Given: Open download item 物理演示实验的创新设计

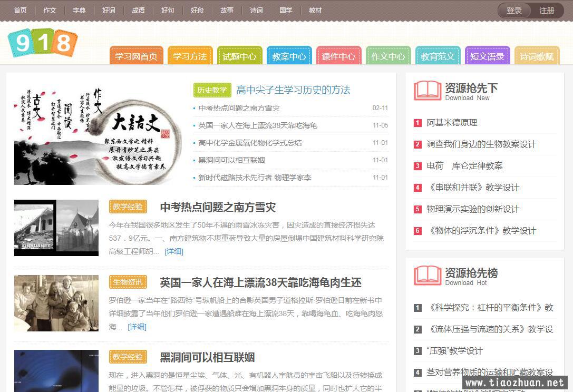Looking at the screenshot, I should pyautogui.click(x=473, y=209).
